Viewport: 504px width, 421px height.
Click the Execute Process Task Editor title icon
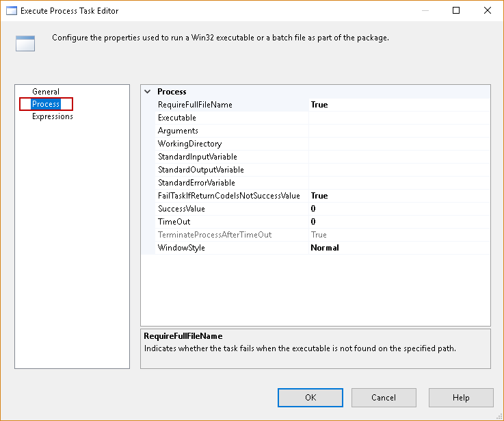11,11
